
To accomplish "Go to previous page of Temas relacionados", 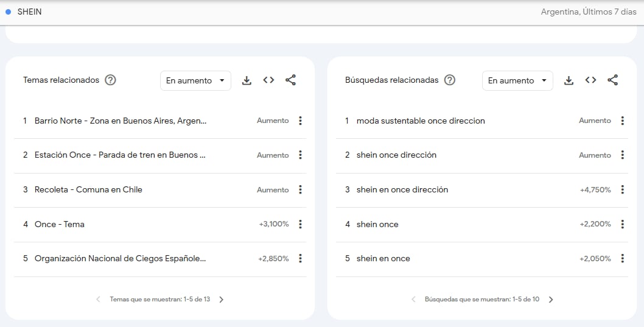I will tap(98, 300).
